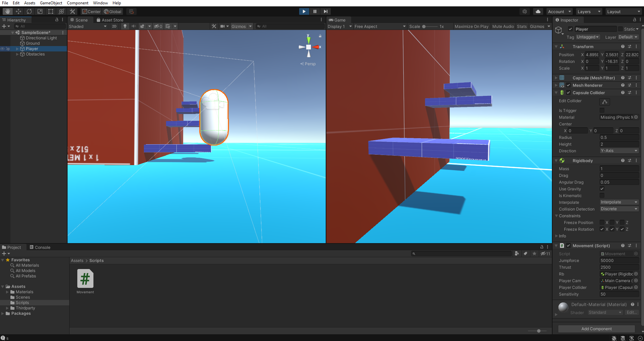Open Collision Detection Discrete dropdown
The image size is (644, 341).
pos(619,209)
